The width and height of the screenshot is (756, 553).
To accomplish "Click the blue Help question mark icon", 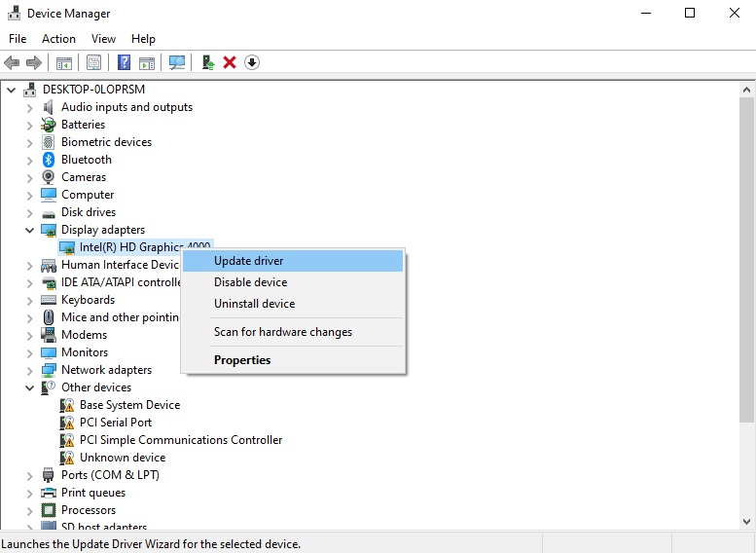I will pyautogui.click(x=124, y=62).
